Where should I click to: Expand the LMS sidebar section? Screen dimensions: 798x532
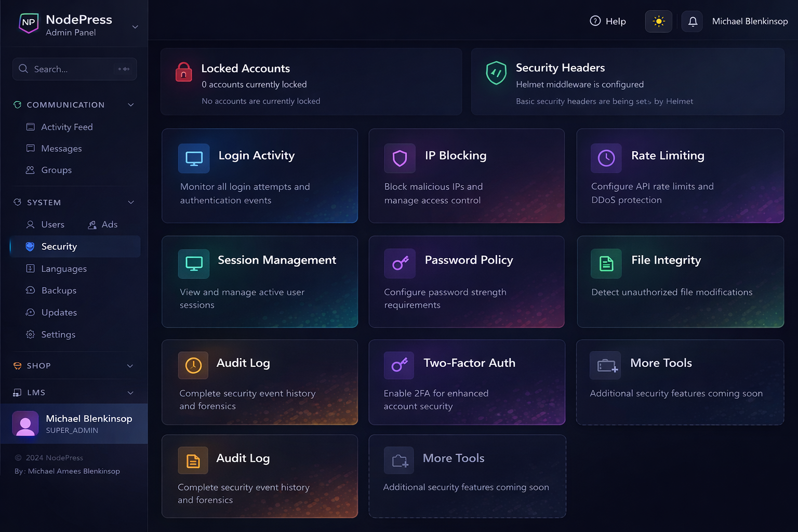(x=130, y=393)
